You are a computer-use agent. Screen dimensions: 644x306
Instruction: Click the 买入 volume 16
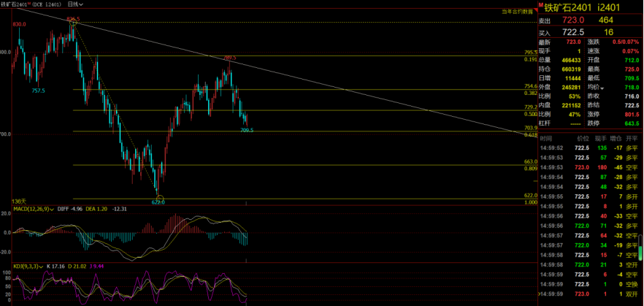click(609, 32)
